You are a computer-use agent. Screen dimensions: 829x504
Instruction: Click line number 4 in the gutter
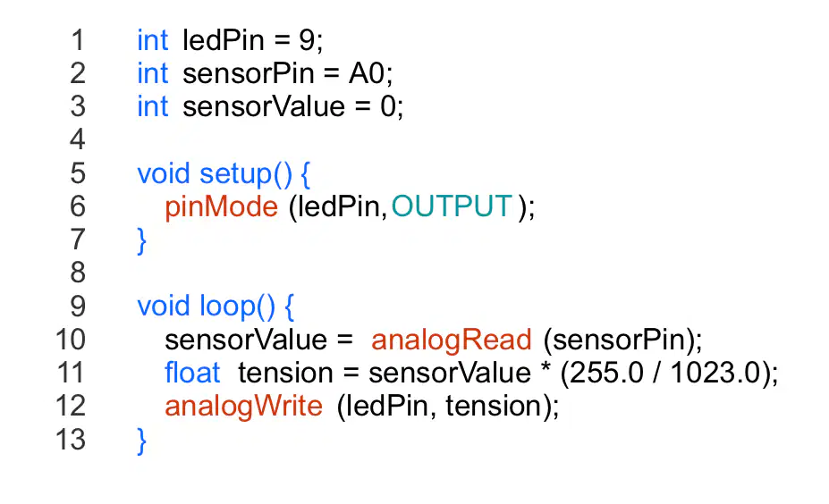click(x=78, y=140)
